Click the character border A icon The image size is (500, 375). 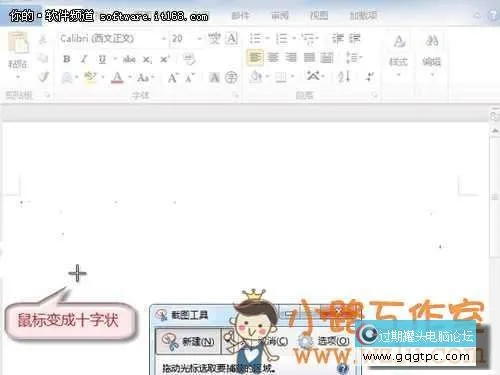point(232,39)
